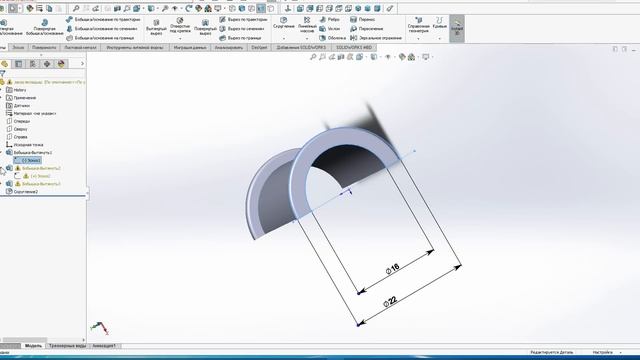Open the DisplayManager panel tab
The image size is (640, 360).
coord(61,64)
